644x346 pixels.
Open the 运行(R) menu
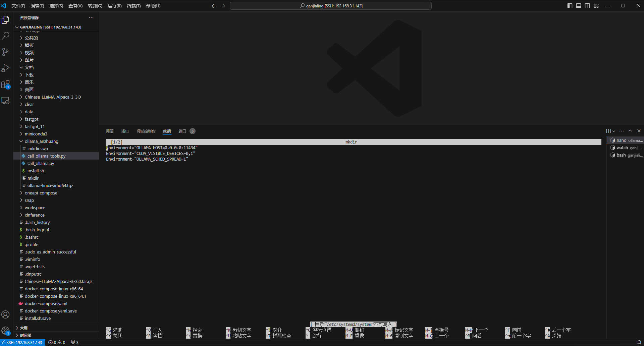tap(114, 6)
